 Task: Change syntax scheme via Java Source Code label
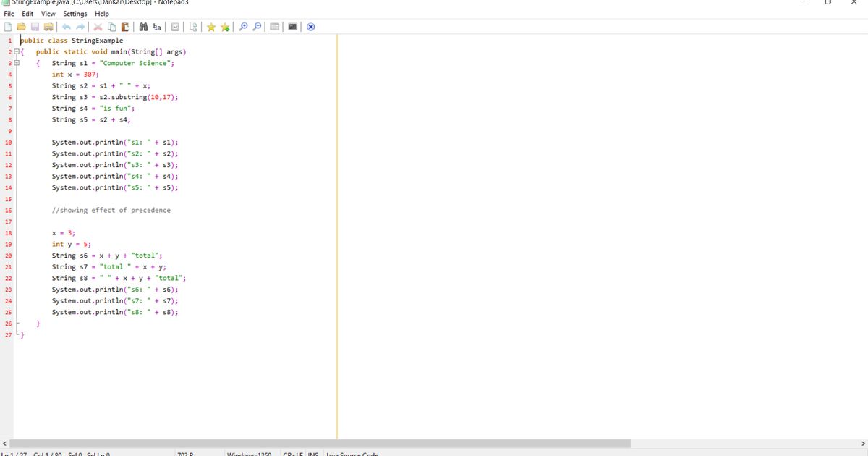pyautogui.click(x=352, y=454)
